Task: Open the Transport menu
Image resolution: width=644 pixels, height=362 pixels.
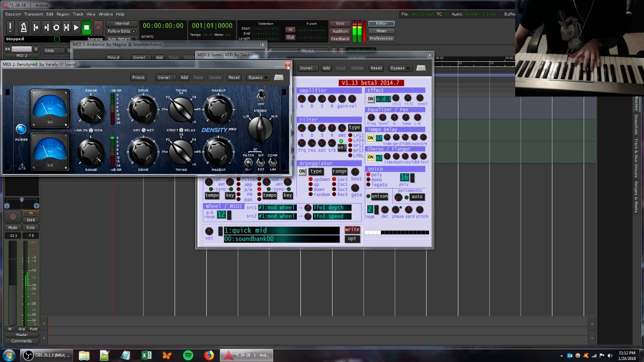Action: coord(33,14)
